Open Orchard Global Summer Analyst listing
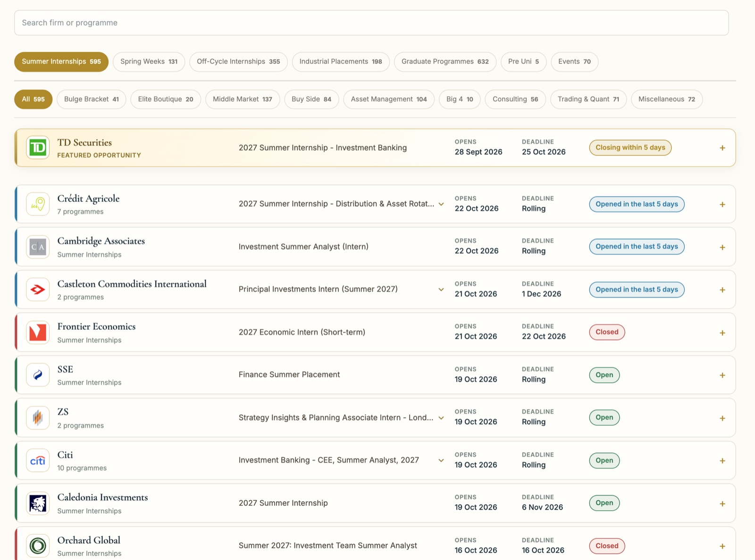The image size is (755, 560). [327, 546]
